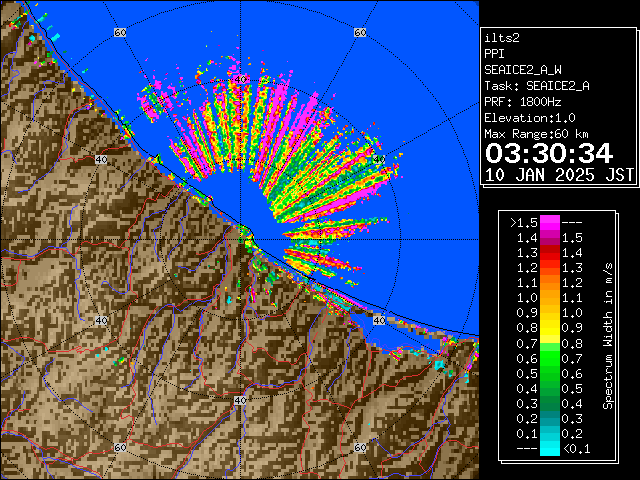
Task: Click the "<0.1" legend label
Action: [x=577, y=449]
